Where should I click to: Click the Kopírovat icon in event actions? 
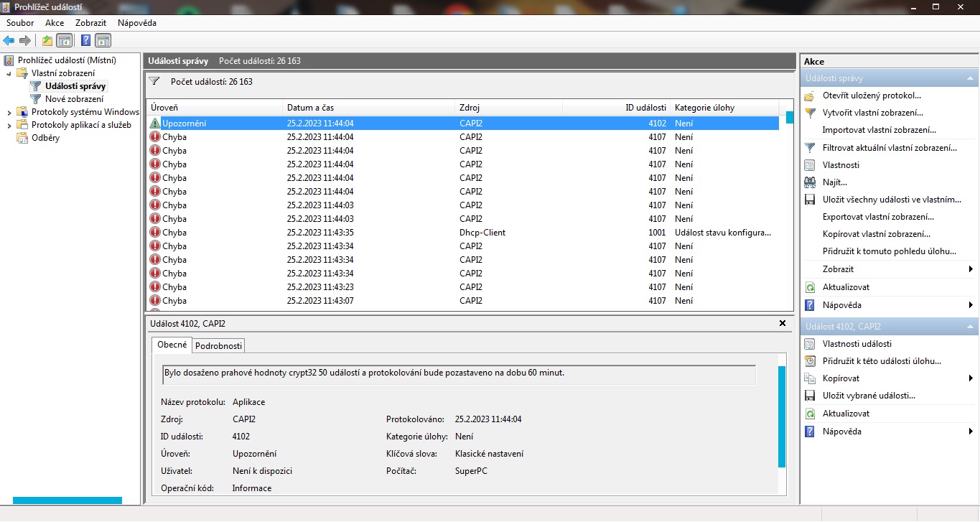tap(810, 378)
